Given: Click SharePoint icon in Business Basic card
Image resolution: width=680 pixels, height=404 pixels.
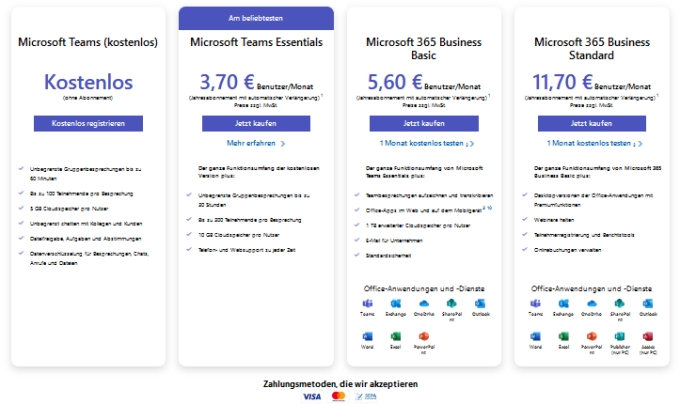Looking at the screenshot, I should (x=451, y=303).
